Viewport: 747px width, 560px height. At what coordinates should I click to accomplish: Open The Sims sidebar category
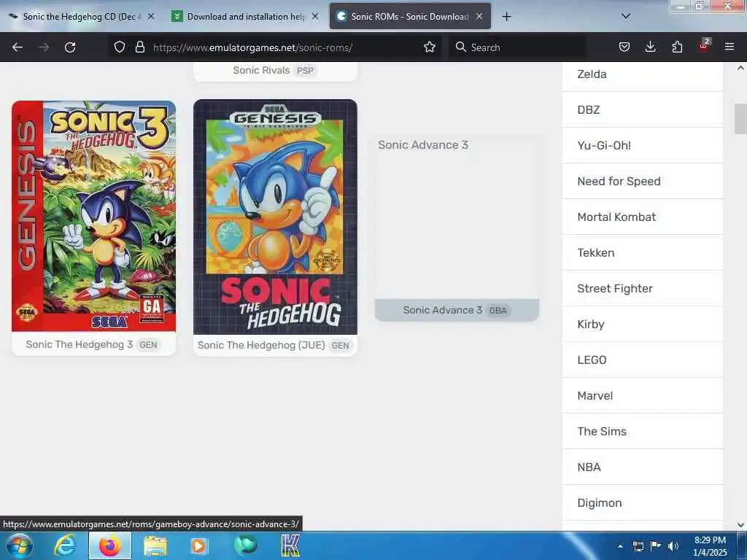[642, 432]
